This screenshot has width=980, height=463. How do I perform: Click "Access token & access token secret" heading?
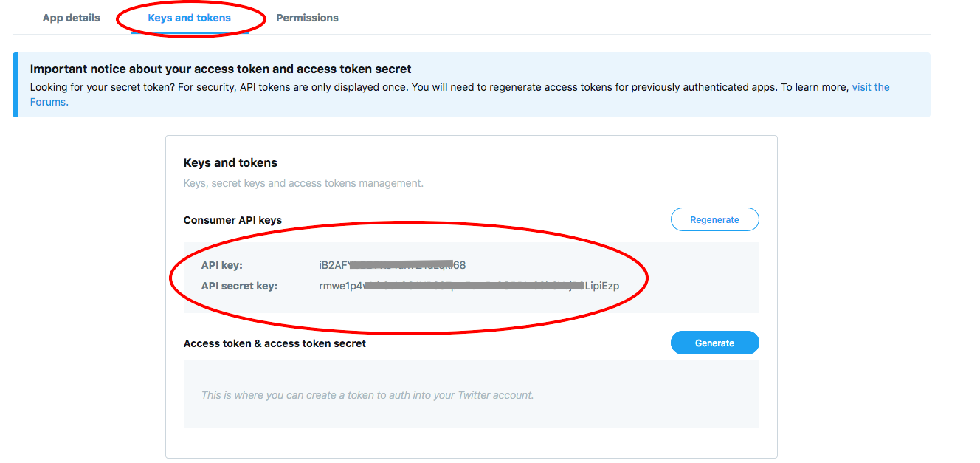(275, 343)
